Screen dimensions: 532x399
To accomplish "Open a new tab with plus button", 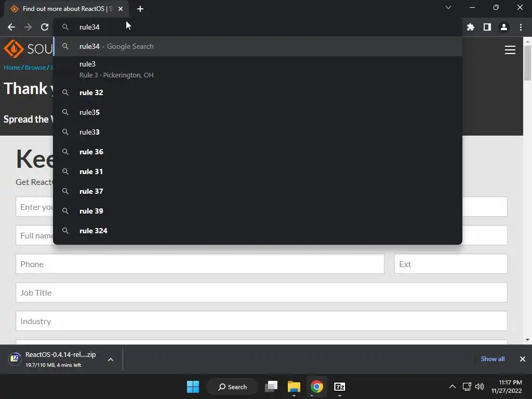I will click(140, 9).
